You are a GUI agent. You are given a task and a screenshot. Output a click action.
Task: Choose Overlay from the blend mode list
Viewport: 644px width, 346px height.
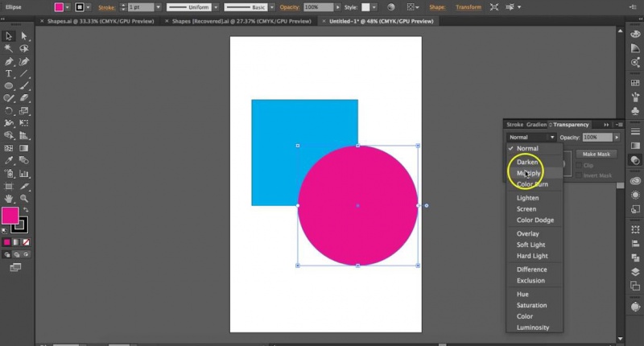point(528,233)
